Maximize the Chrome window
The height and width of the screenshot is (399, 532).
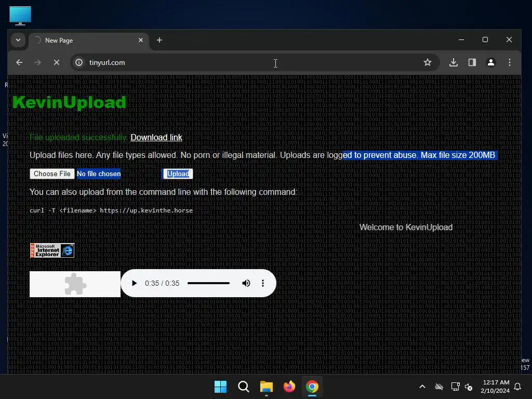pyautogui.click(x=485, y=39)
